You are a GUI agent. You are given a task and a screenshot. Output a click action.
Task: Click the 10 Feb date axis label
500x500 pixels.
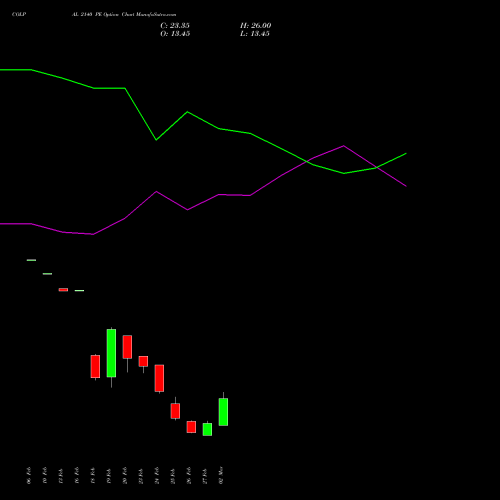point(45,475)
